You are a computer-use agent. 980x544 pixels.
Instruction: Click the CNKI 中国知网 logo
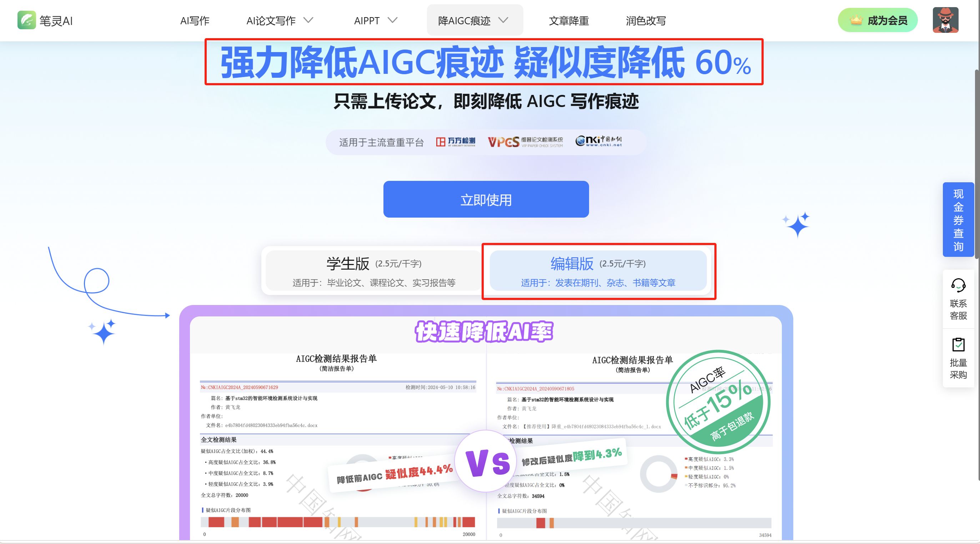[x=599, y=141]
